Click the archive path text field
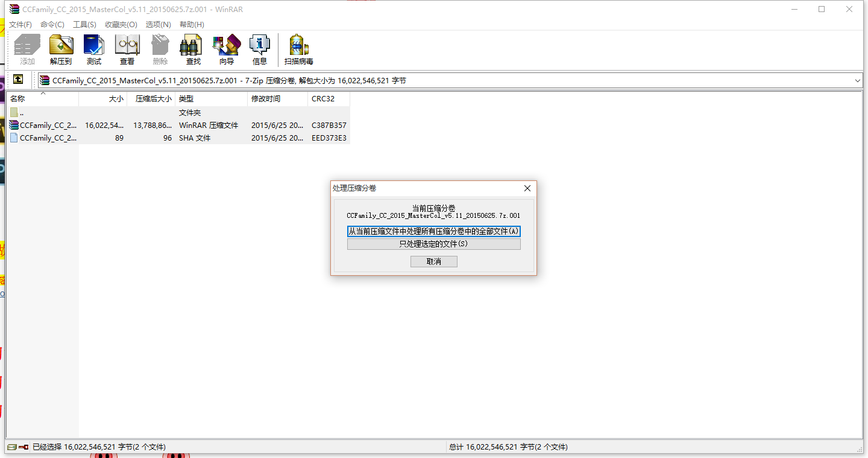This screenshot has width=868, height=458. tap(450, 80)
